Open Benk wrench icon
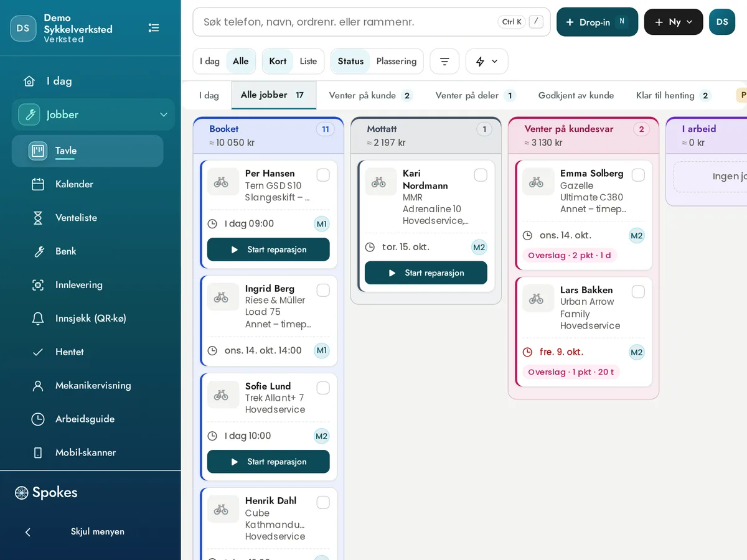 tap(38, 251)
